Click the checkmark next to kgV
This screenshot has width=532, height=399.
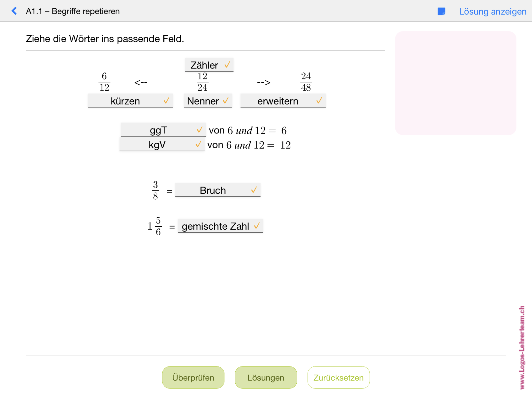click(198, 144)
